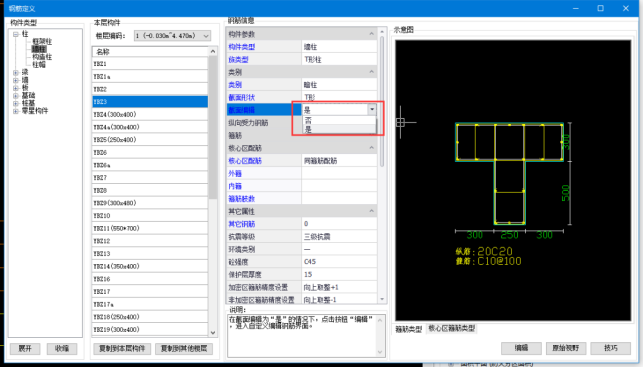Click the 复制到本层构件 button
Image resolution: width=643 pixels, height=368 pixels.
tap(122, 349)
